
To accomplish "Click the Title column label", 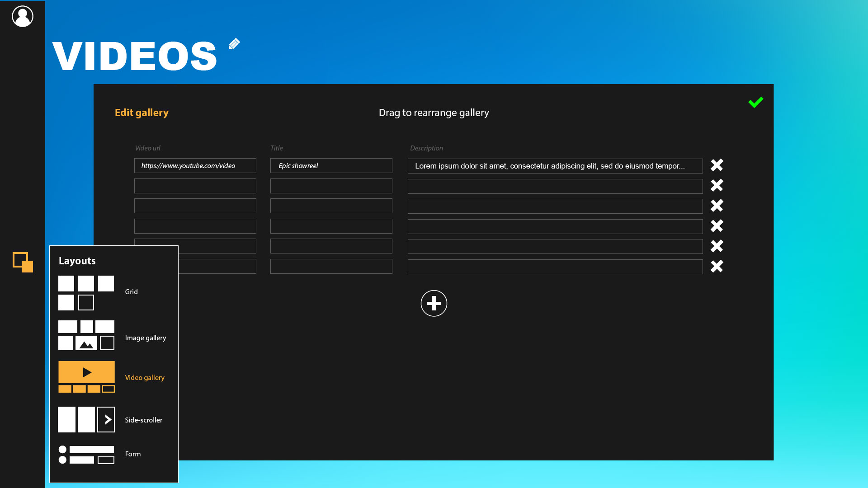I will click(x=276, y=148).
